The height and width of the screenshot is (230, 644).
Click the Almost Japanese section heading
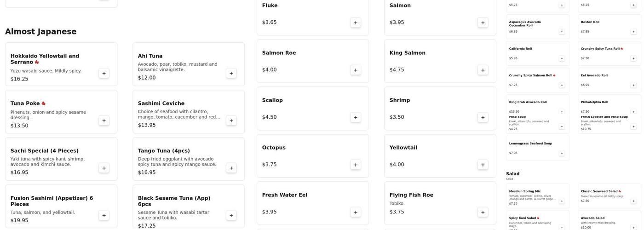pyautogui.click(x=41, y=32)
